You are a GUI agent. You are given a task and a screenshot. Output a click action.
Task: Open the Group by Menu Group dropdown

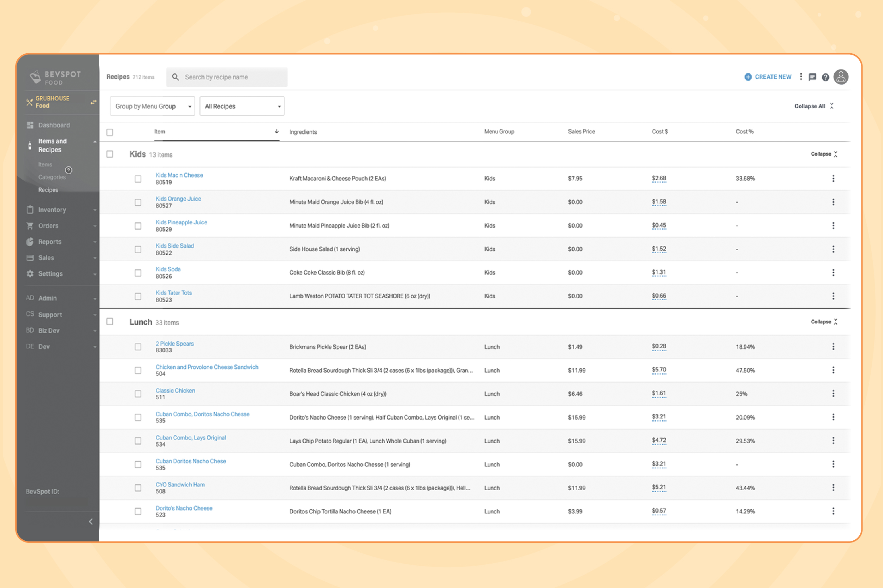point(152,106)
